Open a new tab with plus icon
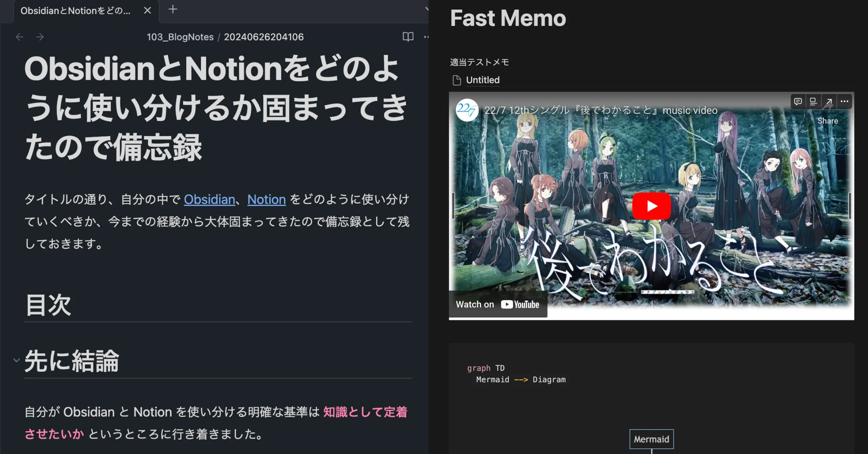The width and height of the screenshot is (868, 454). coord(173,9)
